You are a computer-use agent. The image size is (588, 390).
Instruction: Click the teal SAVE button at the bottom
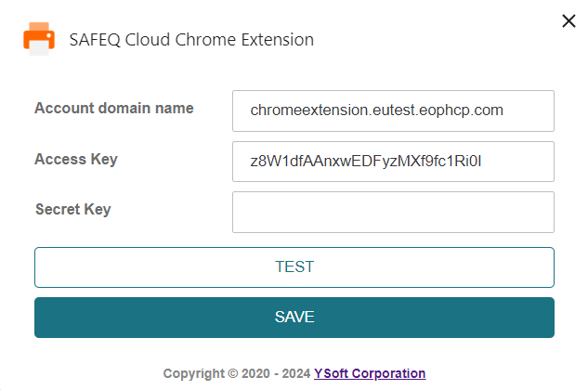[294, 318]
